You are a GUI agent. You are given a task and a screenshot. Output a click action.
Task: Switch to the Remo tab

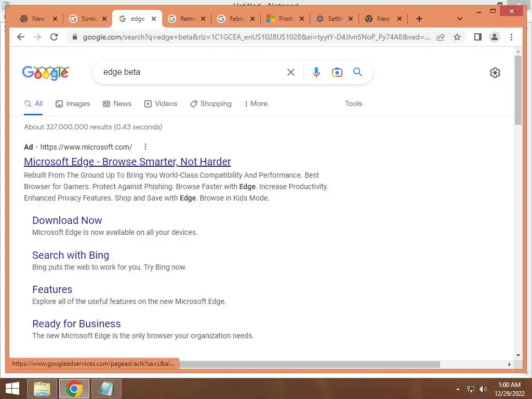click(x=183, y=19)
